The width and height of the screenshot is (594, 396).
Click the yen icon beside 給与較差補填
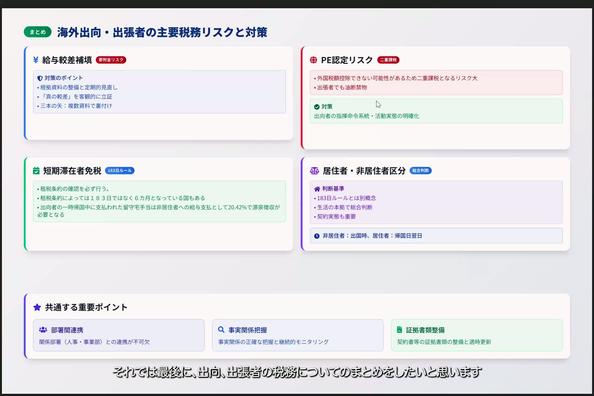[36, 60]
